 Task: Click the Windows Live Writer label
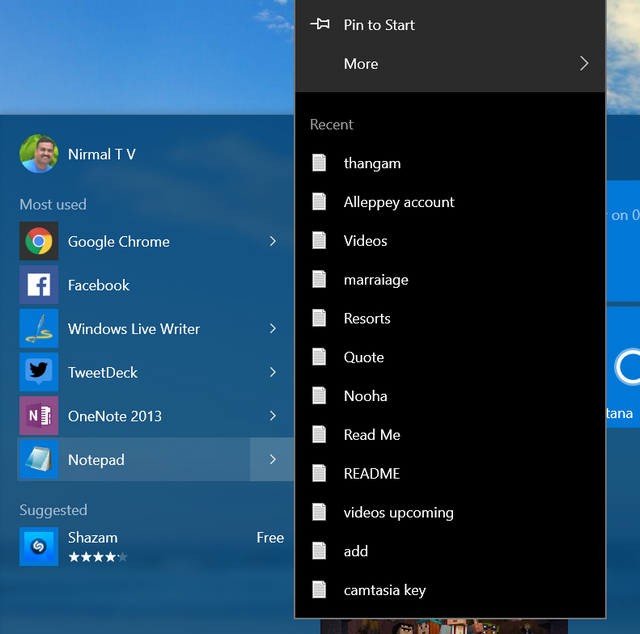coord(134,329)
